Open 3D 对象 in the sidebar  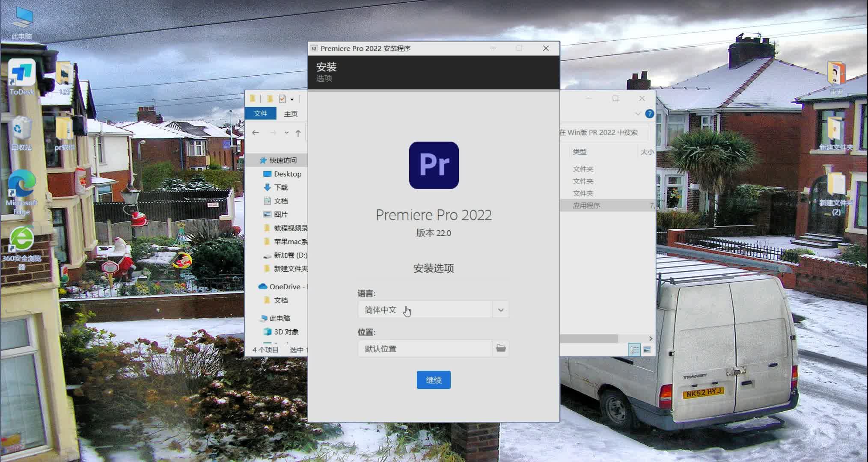pyautogui.click(x=281, y=332)
